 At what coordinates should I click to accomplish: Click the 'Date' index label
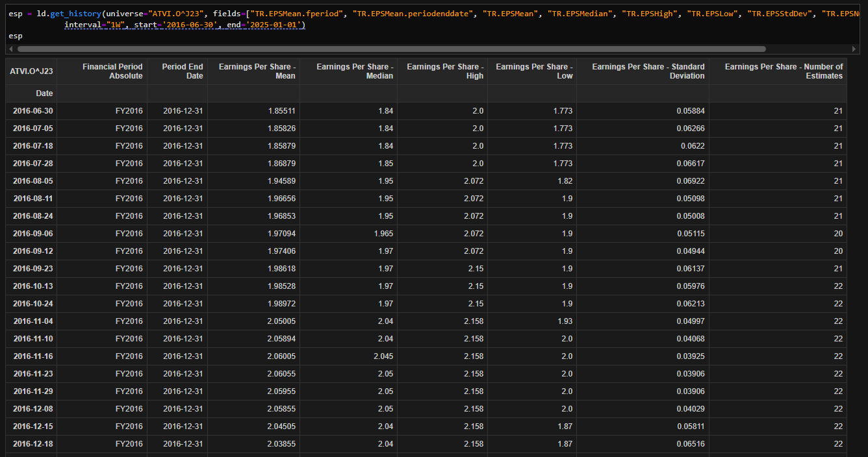pyautogui.click(x=44, y=93)
